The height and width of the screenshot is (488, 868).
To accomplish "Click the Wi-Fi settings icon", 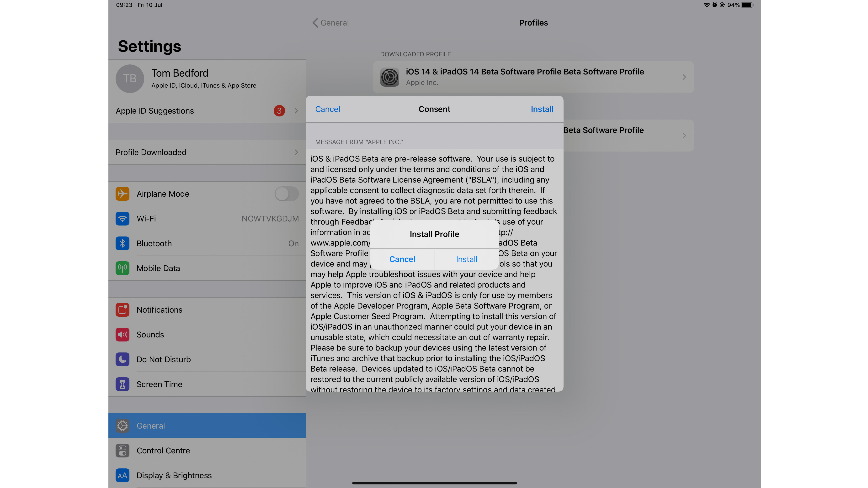I will tap(122, 219).
